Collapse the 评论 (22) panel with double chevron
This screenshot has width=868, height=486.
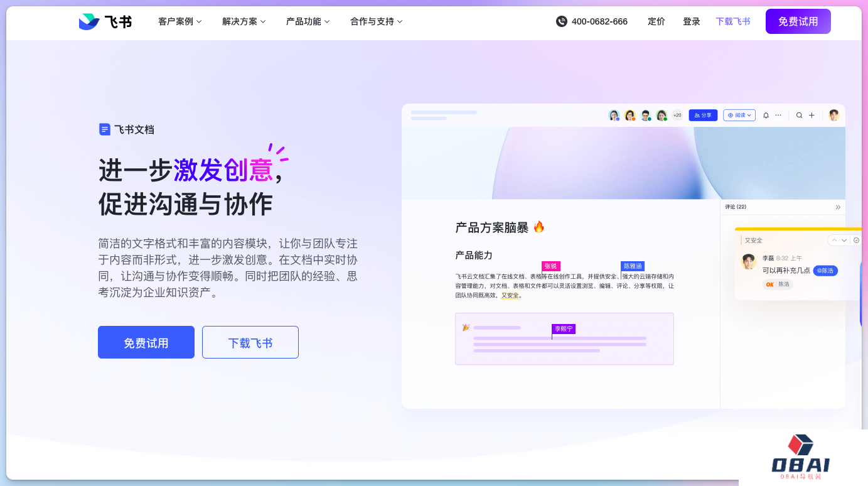pos(838,207)
